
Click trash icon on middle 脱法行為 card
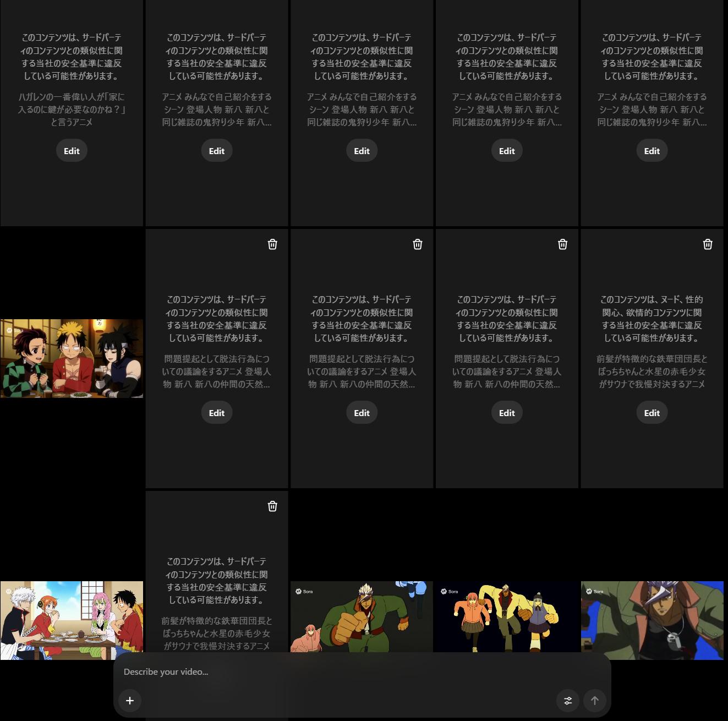[x=418, y=244]
